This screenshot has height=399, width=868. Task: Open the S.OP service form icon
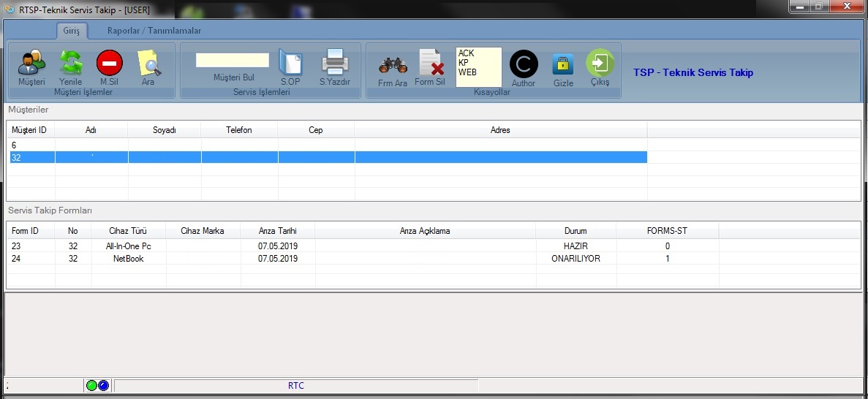tap(290, 62)
